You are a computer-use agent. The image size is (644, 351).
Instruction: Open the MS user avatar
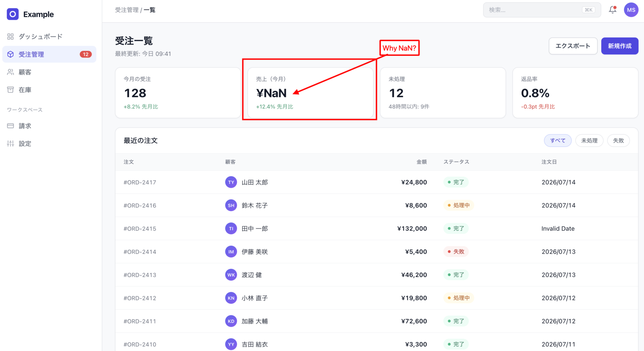631,10
